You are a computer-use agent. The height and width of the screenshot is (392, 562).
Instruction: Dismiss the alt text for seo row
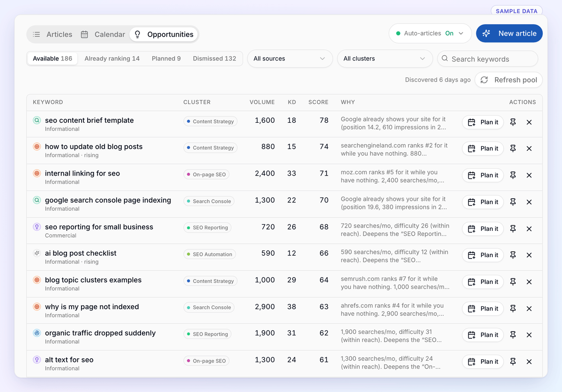click(529, 362)
